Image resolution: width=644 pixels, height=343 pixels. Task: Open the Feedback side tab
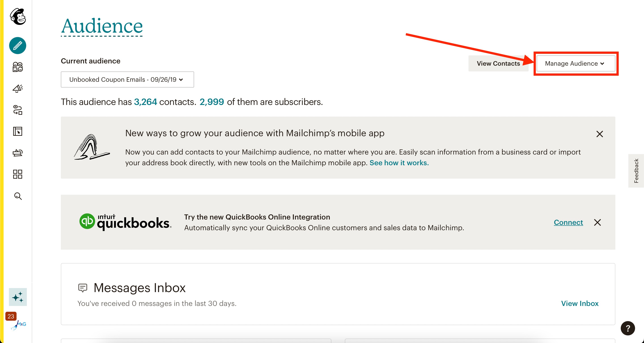tap(636, 171)
